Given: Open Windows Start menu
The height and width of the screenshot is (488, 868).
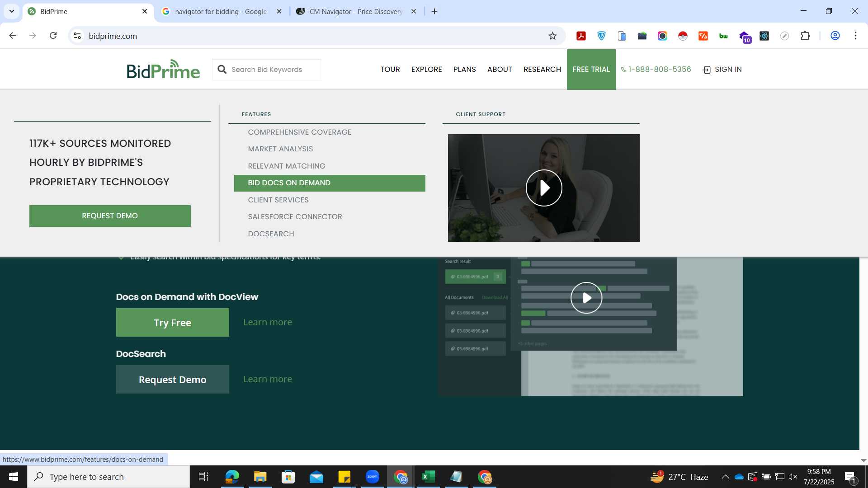Looking at the screenshot, I should tap(14, 477).
